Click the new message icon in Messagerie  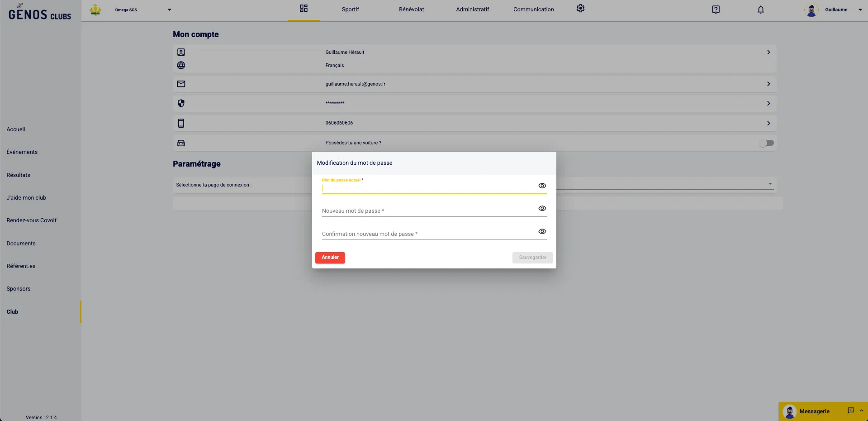click(850, 411)
